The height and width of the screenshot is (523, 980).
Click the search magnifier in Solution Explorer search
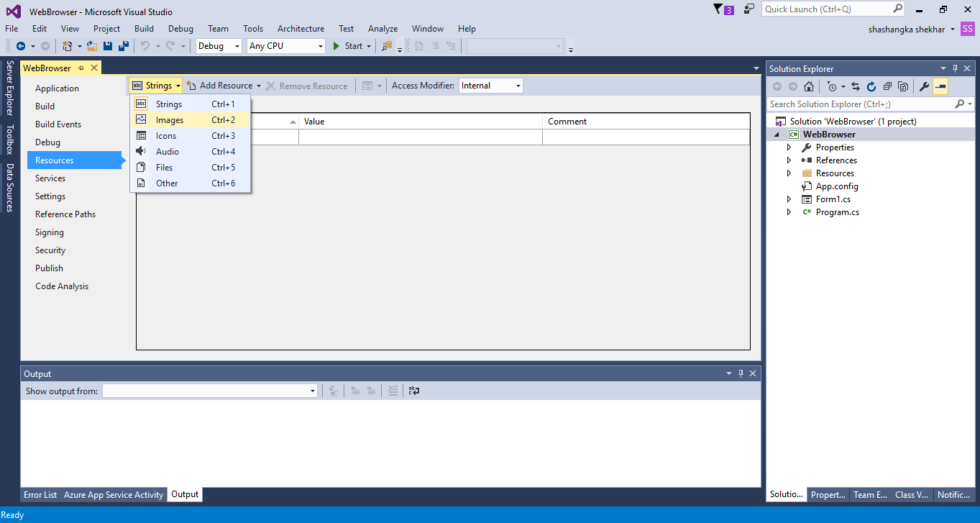pyautogui.click(x=959, y=104)
